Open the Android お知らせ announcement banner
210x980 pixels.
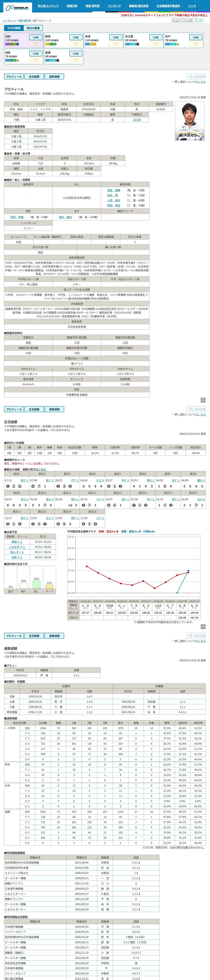[x=164, y=15]
